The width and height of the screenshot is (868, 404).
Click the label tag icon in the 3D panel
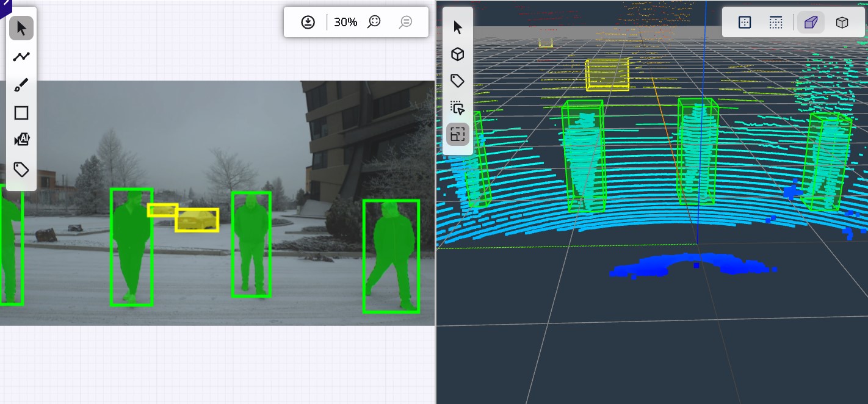457,81
